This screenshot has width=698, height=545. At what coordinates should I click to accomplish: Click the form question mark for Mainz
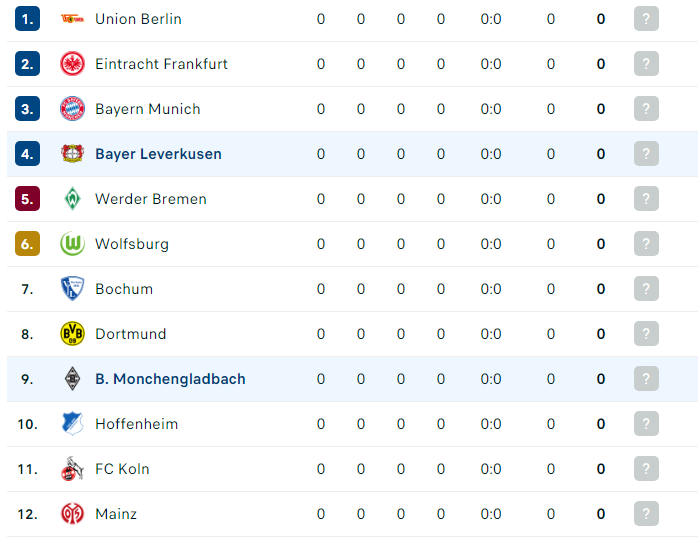pos(646,513)
